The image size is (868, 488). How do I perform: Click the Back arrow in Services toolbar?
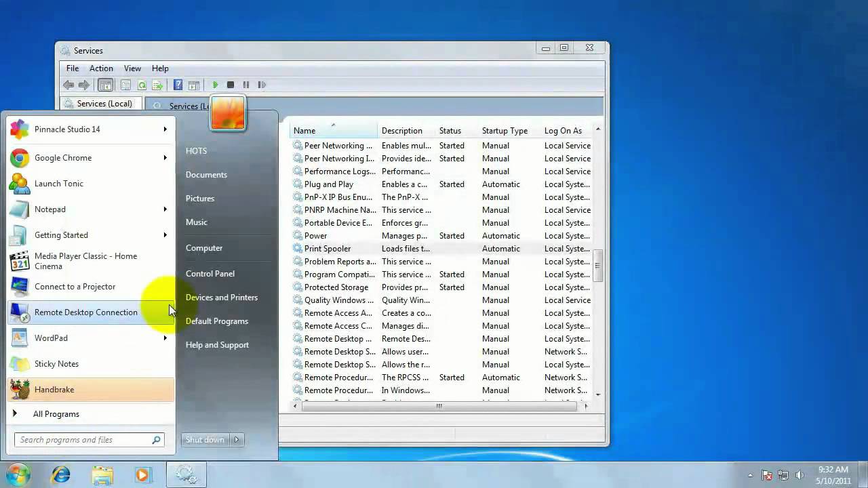click(x=68, y=85)
